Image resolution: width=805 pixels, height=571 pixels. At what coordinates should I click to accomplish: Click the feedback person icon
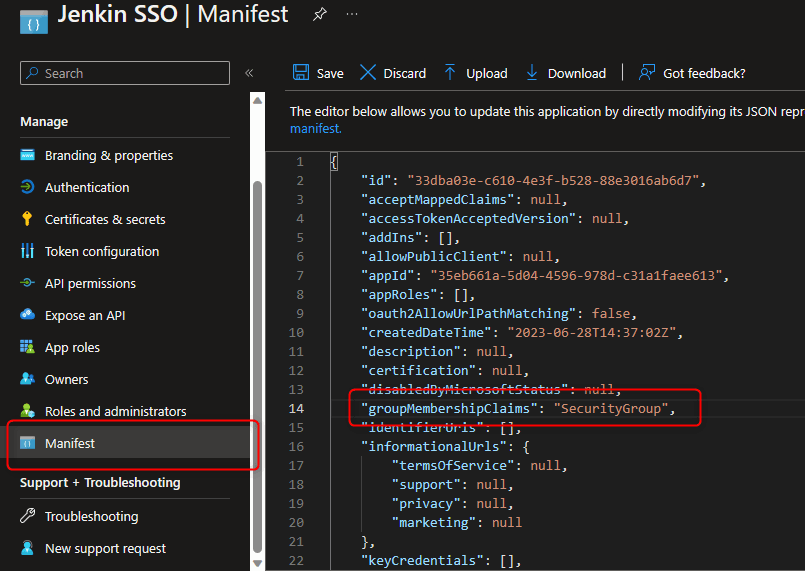(647, 72)
